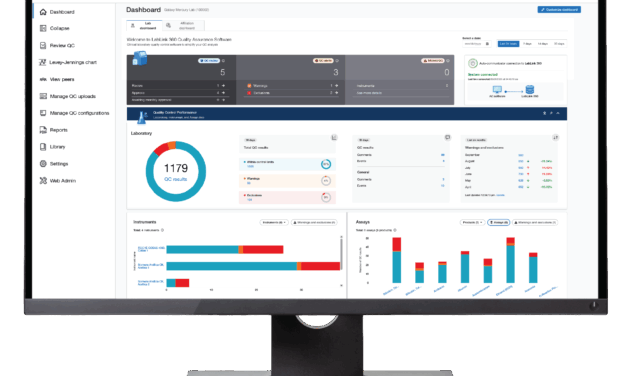Toggle Warnings and exclusions filter in Instruments
Screen dimensions: 627x376
click(314, 222)
